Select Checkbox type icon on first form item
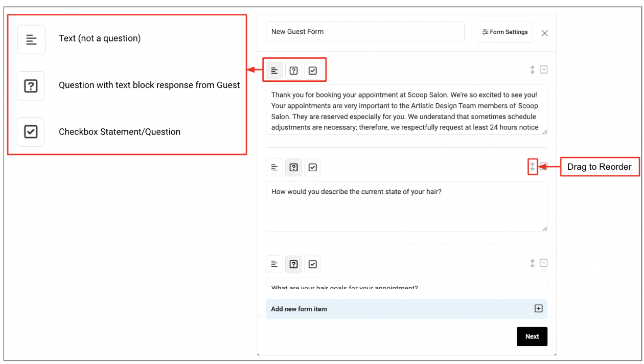 313,71
